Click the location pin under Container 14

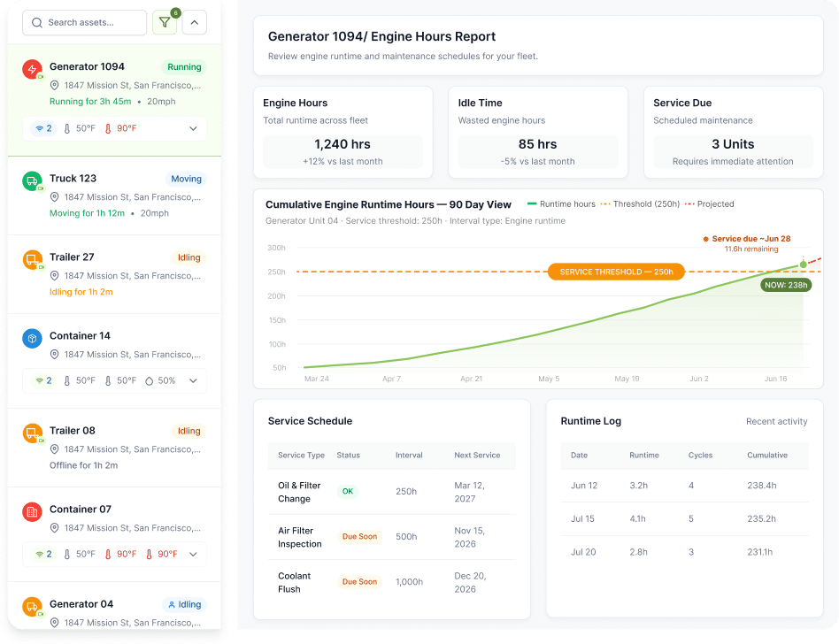pos(54,355)
